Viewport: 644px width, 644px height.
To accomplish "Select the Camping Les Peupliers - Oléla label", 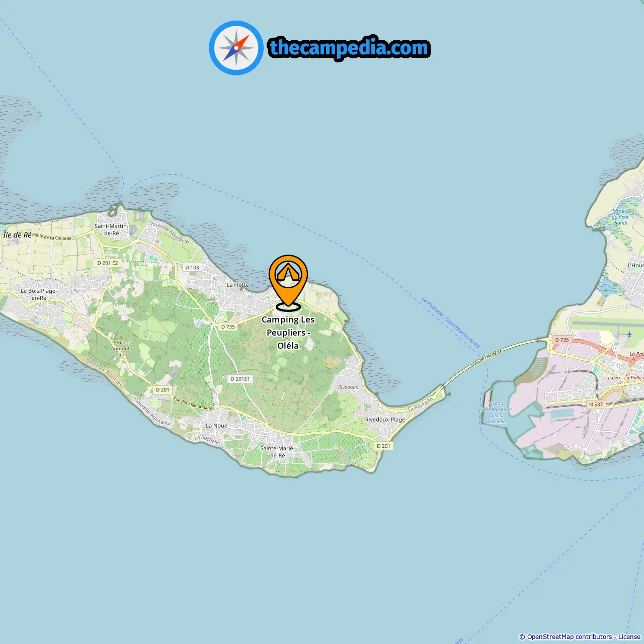I will 288,333.
